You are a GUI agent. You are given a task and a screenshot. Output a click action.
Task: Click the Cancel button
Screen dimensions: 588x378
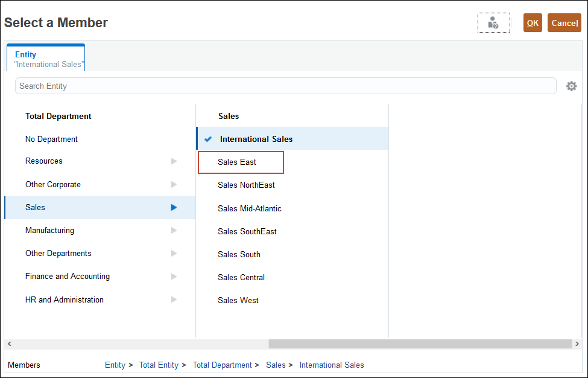[x=564, y=22]
